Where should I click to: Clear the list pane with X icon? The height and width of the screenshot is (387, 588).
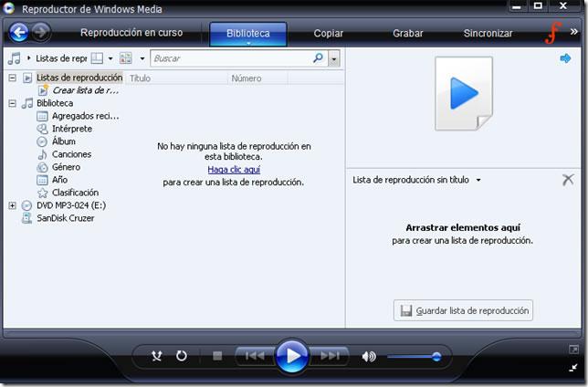[x=568, y=180]
